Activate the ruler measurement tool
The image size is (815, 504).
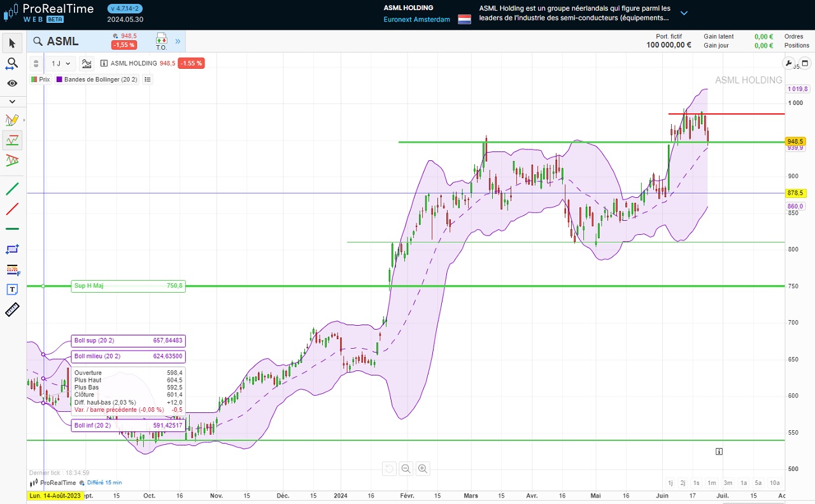click(12, 310)
